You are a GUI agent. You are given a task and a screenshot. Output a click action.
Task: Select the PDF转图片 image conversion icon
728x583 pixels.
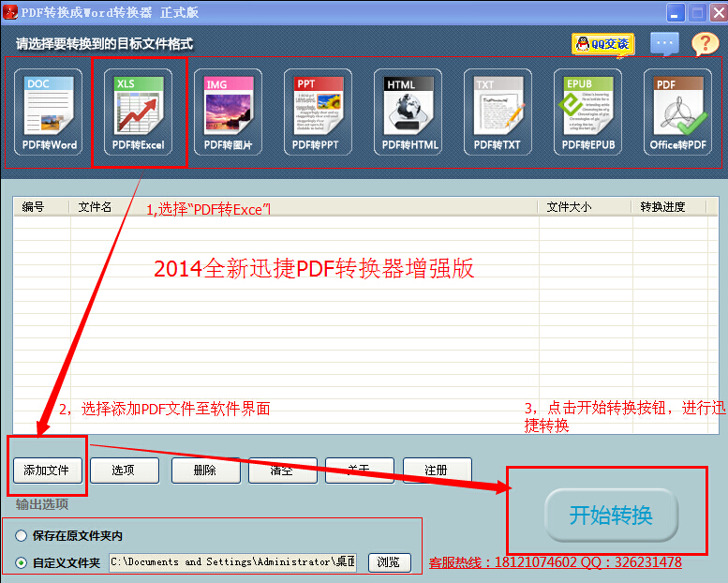click(228, 112)
